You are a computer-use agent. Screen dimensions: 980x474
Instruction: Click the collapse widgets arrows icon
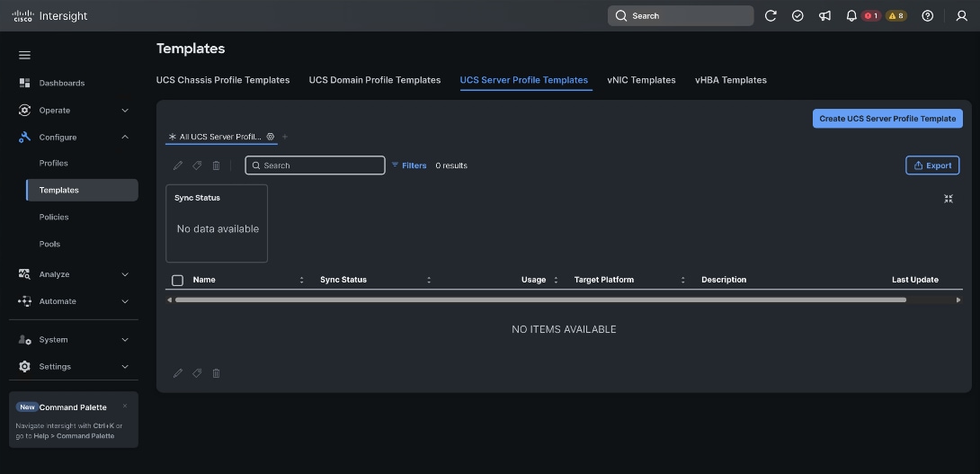click(x=949, y=198)
